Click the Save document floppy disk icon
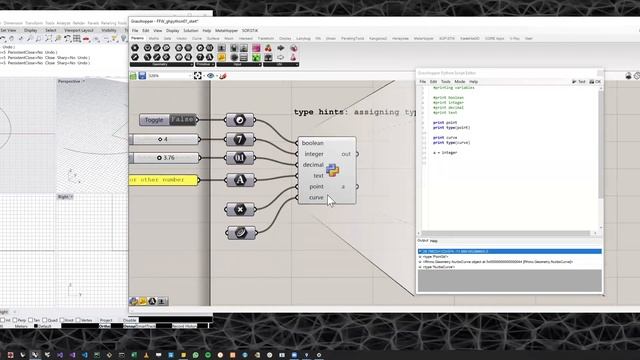Image resolution: width=640 pixels, height=360 pixels. tap(142, 76)
